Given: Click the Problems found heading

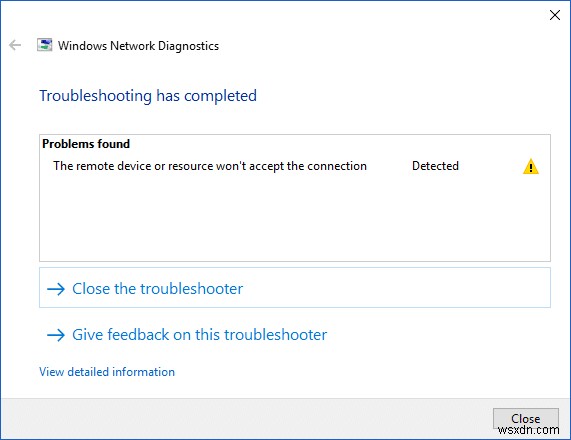Looking at the screenshot, I should pos(86,144).
